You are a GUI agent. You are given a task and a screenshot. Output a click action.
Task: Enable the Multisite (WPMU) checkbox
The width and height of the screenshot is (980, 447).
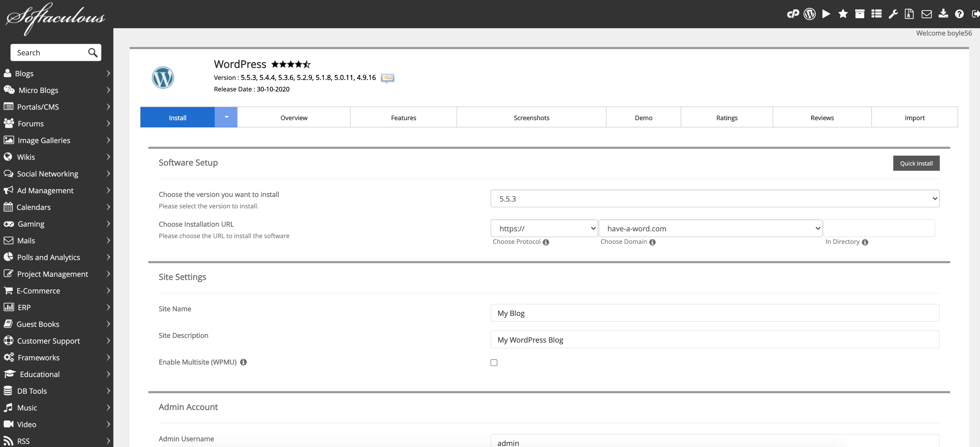click(x=494, y=363)
